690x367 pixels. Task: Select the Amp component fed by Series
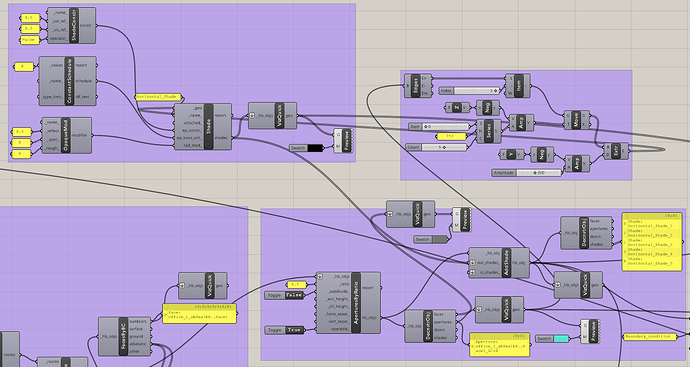pyautogui.click(x=521, y=123)
